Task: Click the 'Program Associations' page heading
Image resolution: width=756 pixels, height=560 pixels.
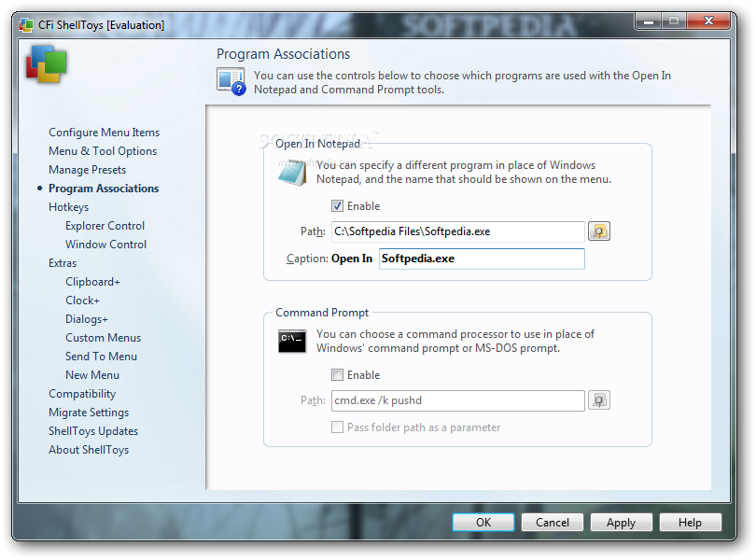Action: tap(283, 54)
